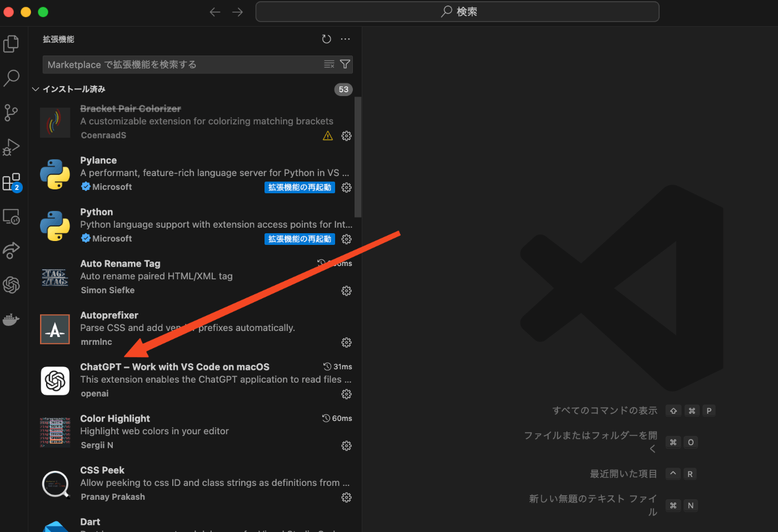The height and width of the screenshot is (532, 778).
Task: Open CSS Peek manage gear menu
Action: (346, 498)
